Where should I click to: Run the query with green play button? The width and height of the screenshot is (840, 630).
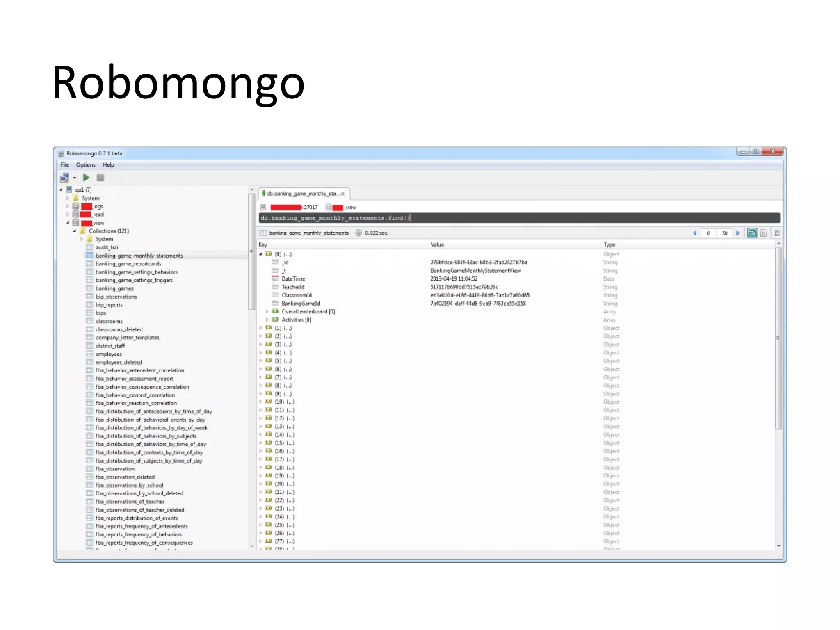[x=86, y=178]
